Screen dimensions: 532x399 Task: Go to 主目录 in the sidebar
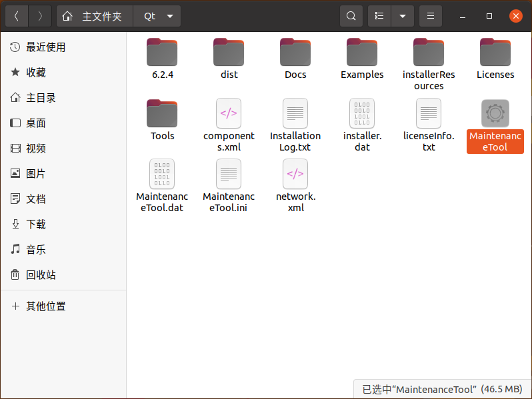[x=63, y=98]
